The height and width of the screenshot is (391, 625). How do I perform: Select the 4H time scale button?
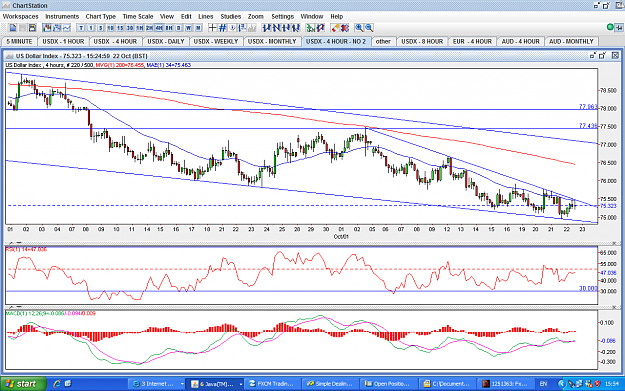pyautogui.click(x=159, y=28)
